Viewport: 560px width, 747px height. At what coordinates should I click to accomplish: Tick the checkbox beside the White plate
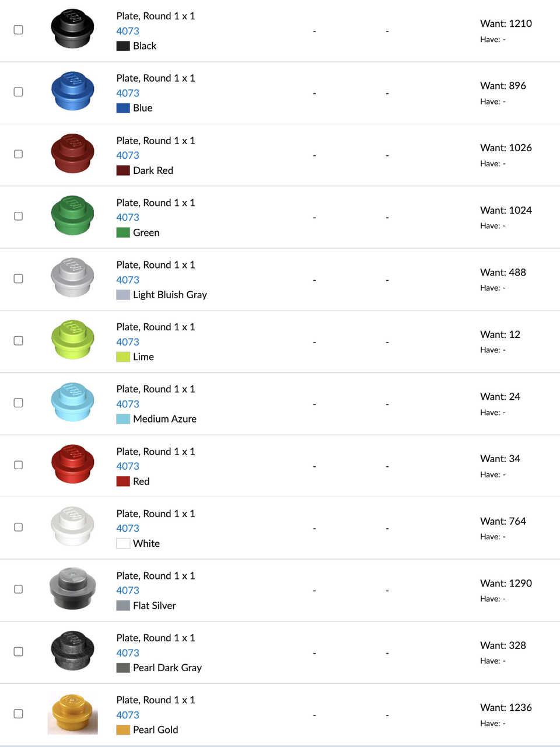(19, 528)
